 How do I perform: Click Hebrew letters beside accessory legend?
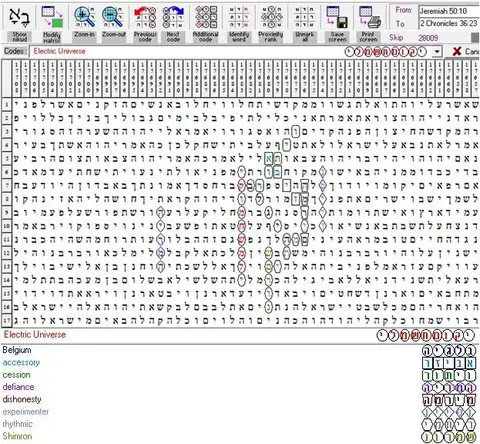point(449,363)
